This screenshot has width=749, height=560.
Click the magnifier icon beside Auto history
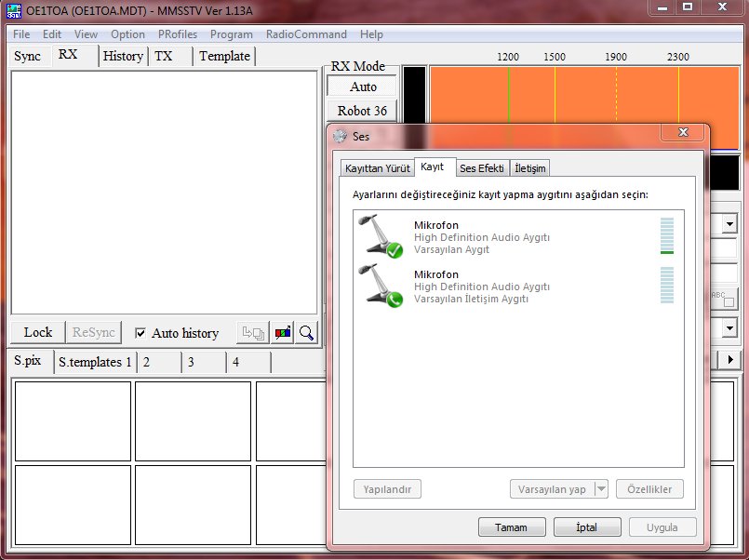coord(306,332)
